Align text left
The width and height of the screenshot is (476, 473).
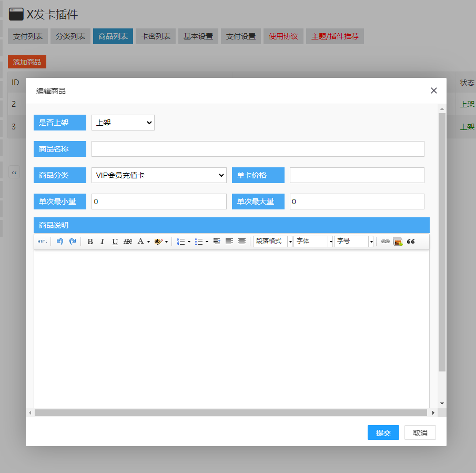pos(229,241)
